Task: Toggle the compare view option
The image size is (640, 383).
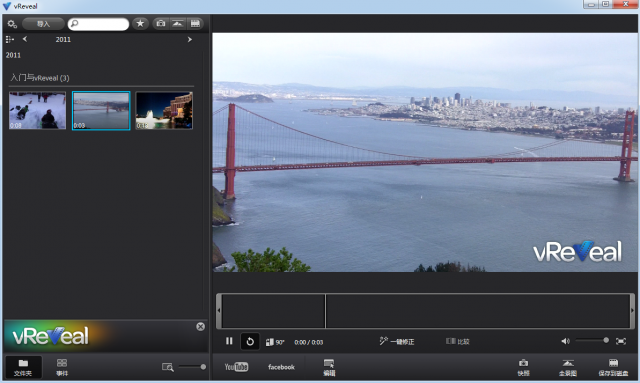Action: tap(458, 341)
